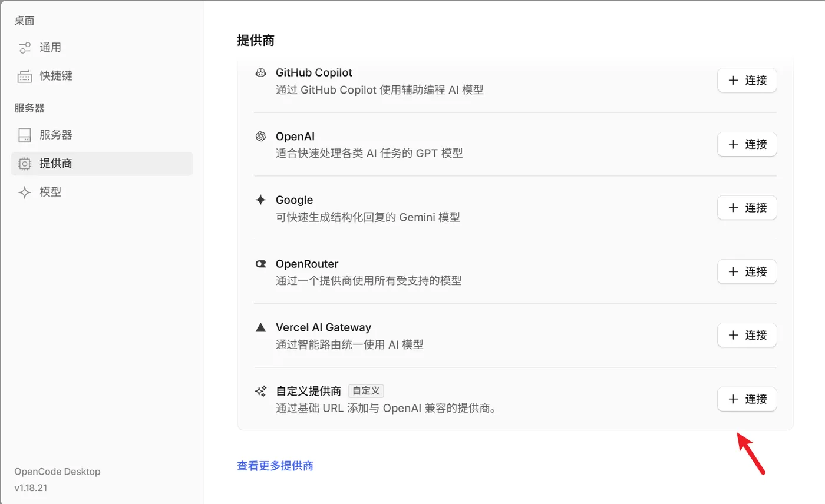Screen dimensions: 825x504
Task: Click the Vercel triangle logo icon
Action: [x=260, y=327]
